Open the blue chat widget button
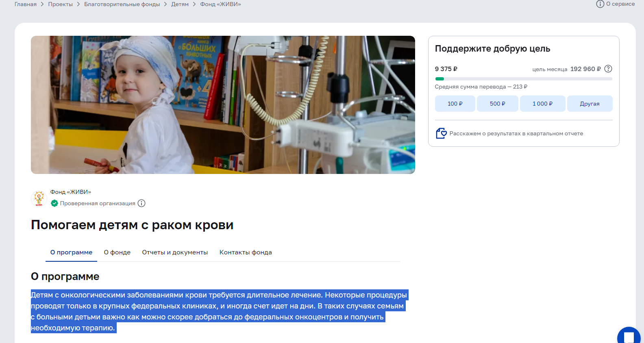Screen dimensions: 644x343 (629, 337)
